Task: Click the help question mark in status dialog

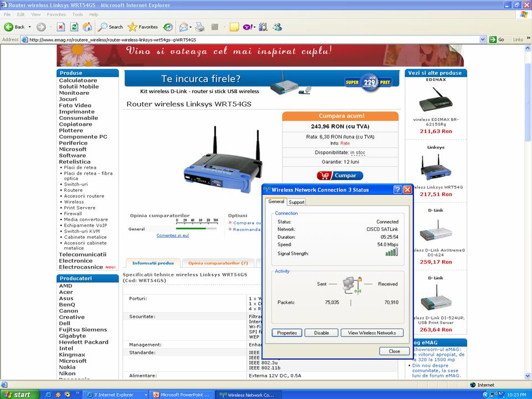Action: coord(397,190)
